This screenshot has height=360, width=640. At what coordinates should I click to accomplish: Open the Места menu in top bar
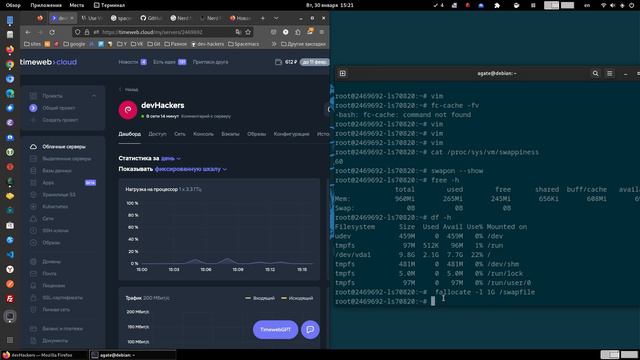click(76, 5)
